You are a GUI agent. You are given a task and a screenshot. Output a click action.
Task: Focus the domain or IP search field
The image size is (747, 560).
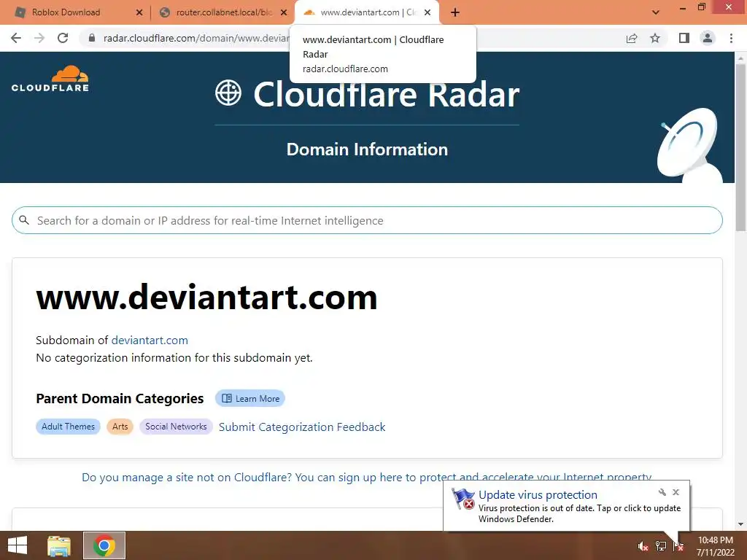367,220
